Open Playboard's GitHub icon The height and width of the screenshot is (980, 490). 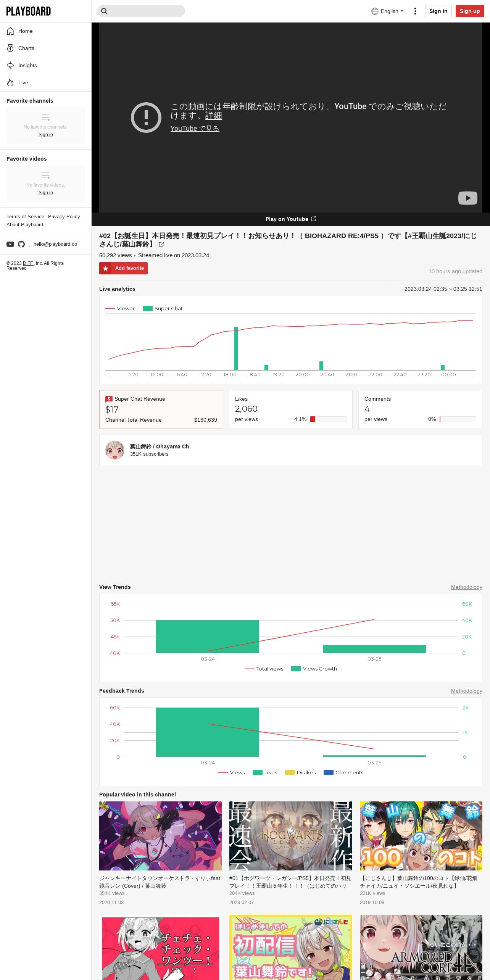click(x=21, y=244)
